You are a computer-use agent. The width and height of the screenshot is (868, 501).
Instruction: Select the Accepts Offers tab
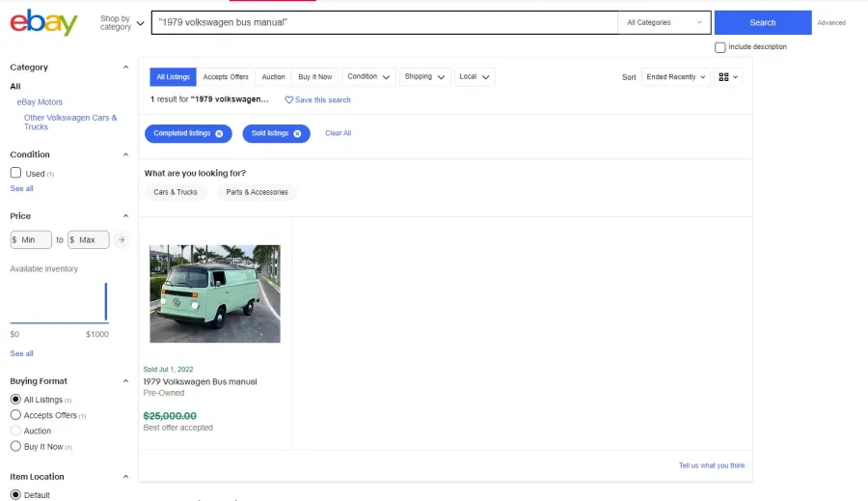tap(226, 77)
